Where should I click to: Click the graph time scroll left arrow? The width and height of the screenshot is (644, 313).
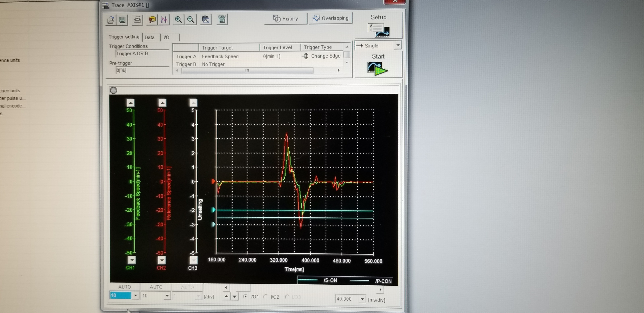(226, 287)
